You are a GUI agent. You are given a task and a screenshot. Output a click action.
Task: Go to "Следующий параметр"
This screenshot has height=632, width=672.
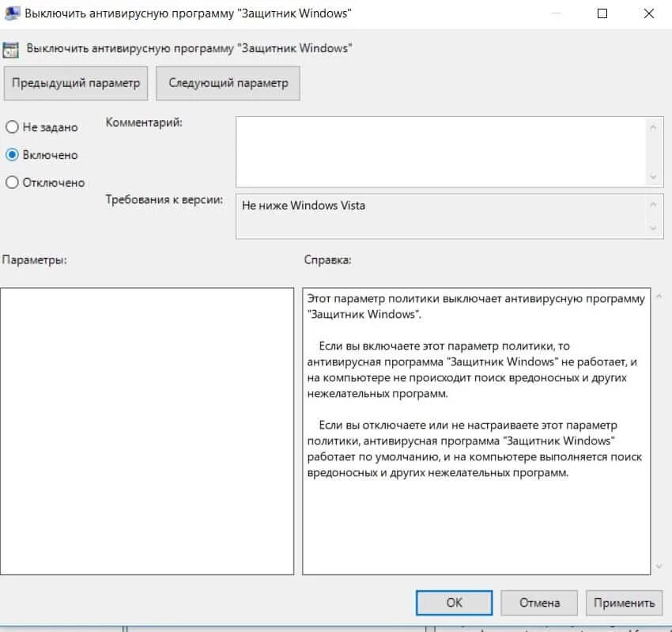pyautogui.click(x=228, y=83)
